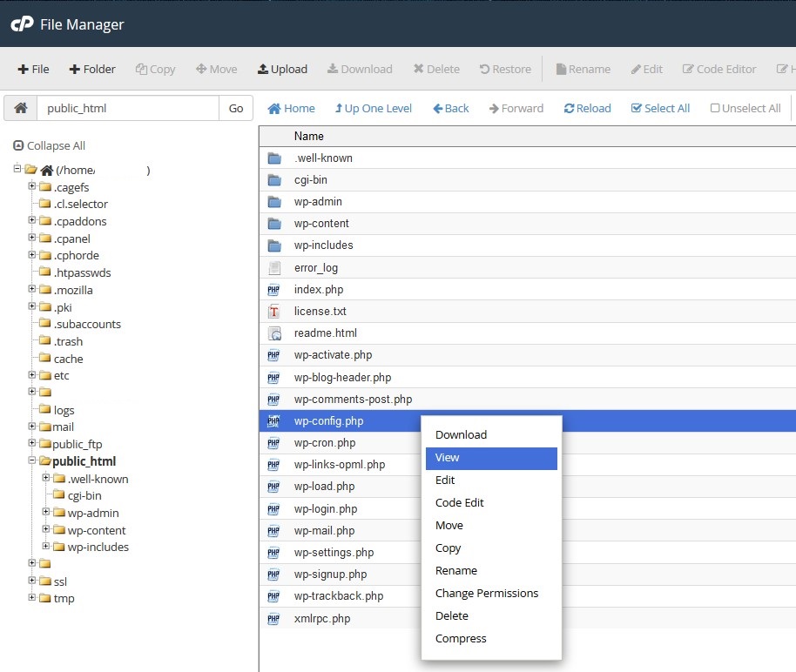Expand the etc folder node

pyautogui.click(x=32, y=374)
